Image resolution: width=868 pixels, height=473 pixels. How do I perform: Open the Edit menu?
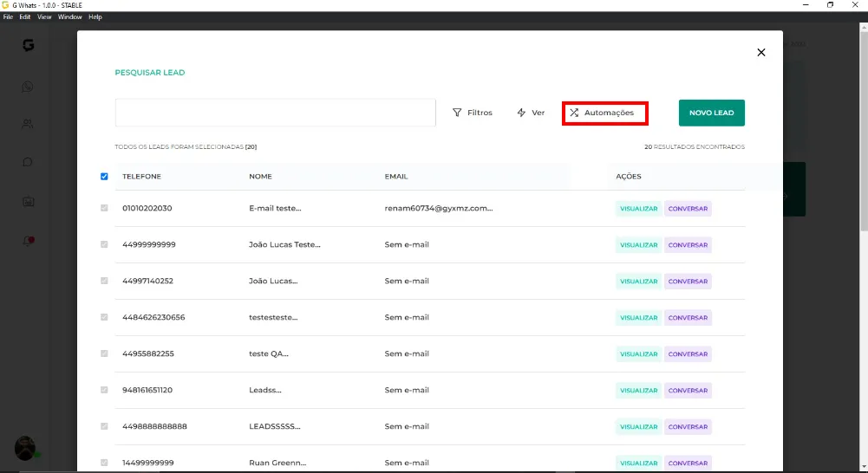pyautogui.click(x=25, y=17)
